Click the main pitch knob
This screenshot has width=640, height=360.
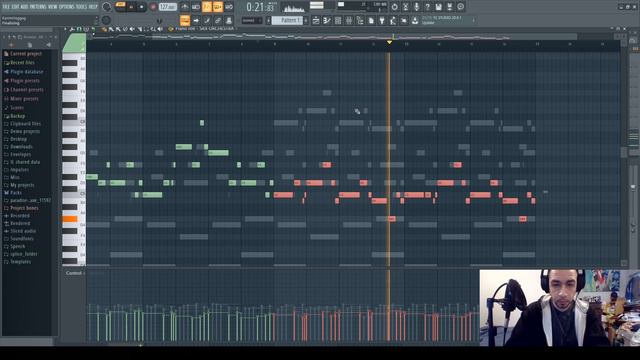point(106,20)
